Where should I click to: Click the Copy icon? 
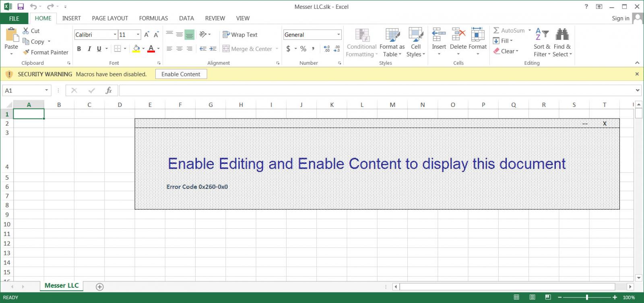pos(26,41)
